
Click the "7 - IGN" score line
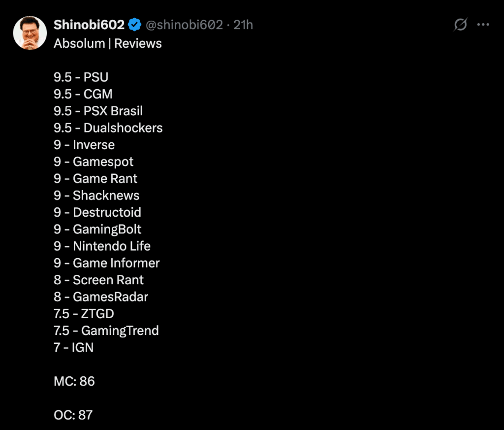coord(74,347)
